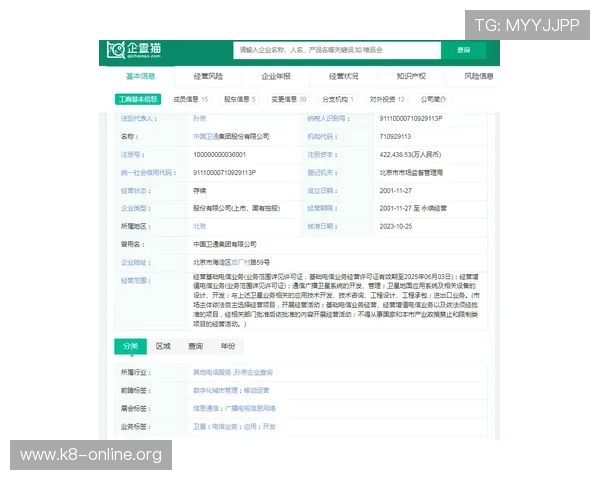Image resolution: width=600 pixels, height=480 pixels.
Task: Open the 北京 region link
Action: coord(199,226)
